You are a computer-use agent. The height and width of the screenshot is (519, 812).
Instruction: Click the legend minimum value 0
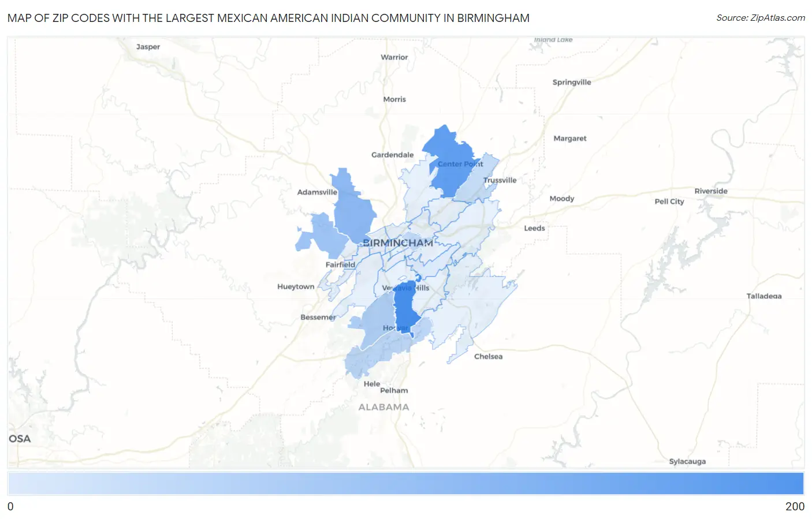pyautogui.click(x=10, y=506)
